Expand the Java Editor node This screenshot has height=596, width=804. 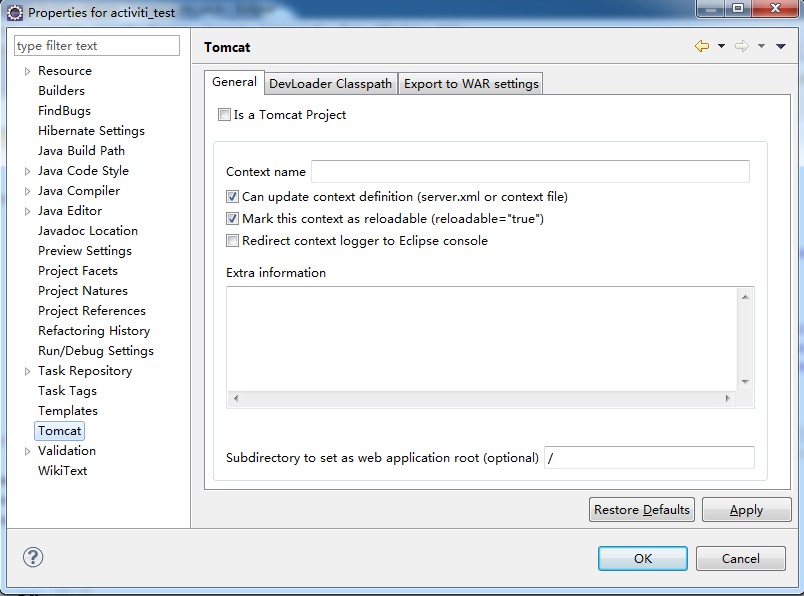28,211
